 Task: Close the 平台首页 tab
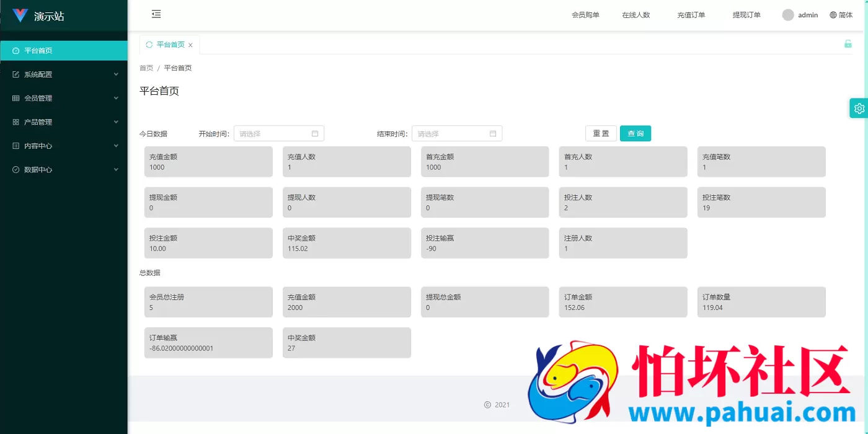[x=190, y=45]
